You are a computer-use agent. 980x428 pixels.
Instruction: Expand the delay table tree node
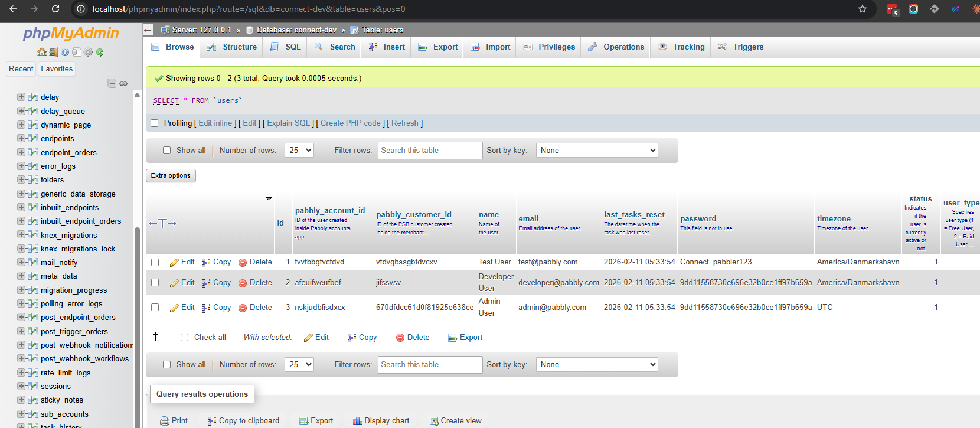click(x=21, y=97)
